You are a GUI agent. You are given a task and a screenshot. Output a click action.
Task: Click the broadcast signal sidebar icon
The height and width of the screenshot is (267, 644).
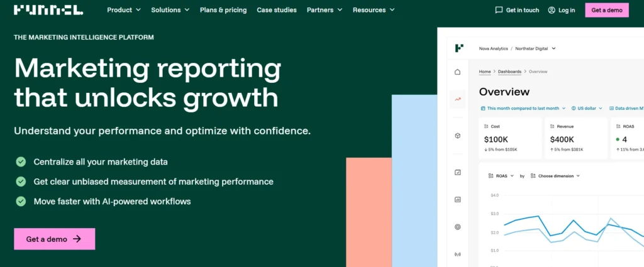(x=457, y=254)
